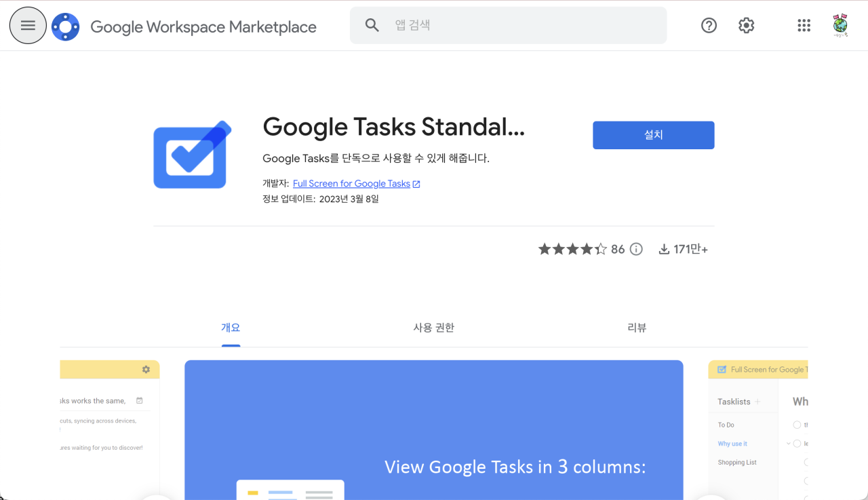Image resolution: width=868 pixels, height=500 pixels.
Task: Switch to the 리뷰 reviews tab
Action: point(637,328)
